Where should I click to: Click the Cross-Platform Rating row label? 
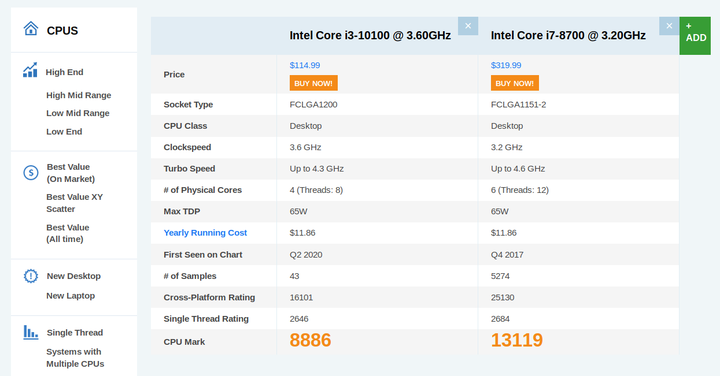[209, 297]
